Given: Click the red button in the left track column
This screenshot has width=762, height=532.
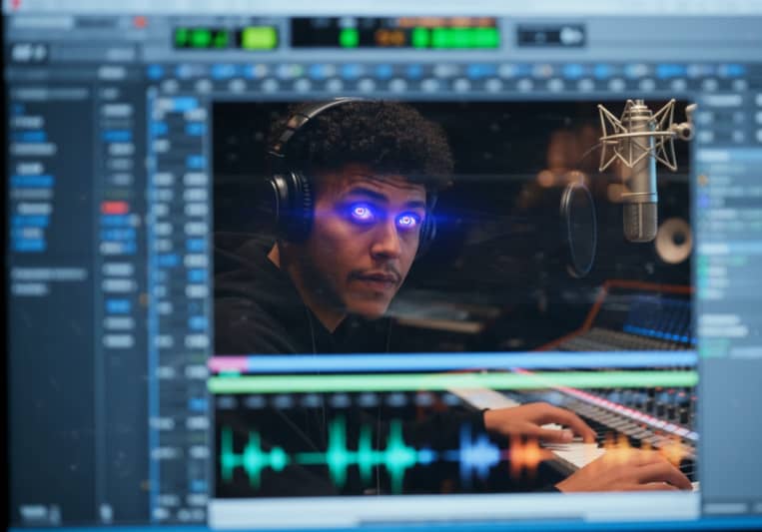Looking at the screenshot, I should point(115,208).
